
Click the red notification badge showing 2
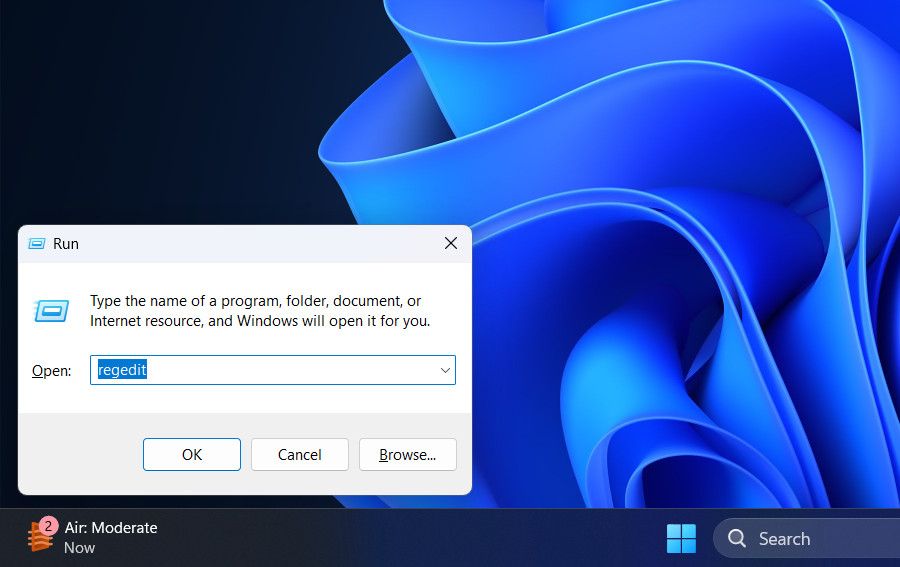click(48, 526)
